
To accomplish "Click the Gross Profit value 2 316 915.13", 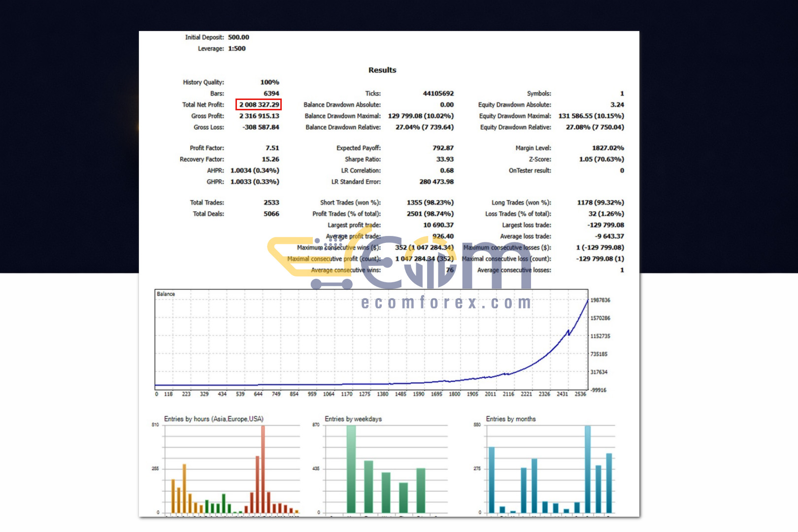I will click(259, 116).
